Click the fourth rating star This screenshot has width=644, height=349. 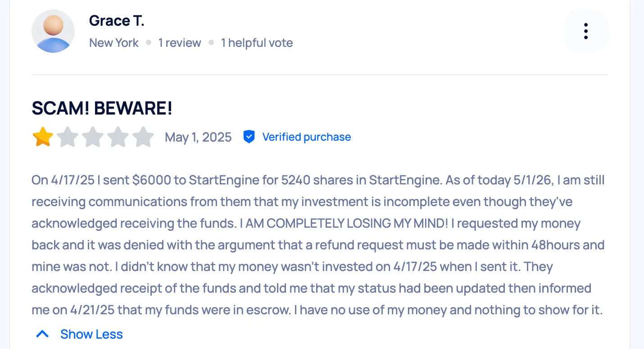pos(118,137)
